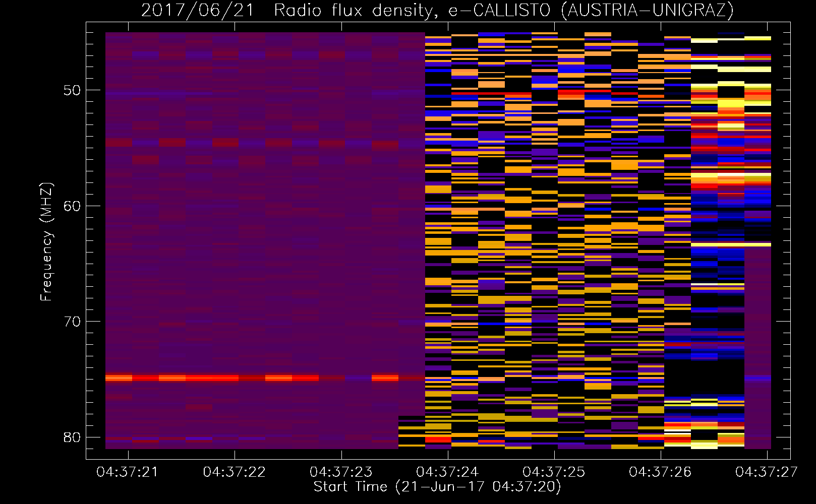Click the 04:37:26 time tick label

pyautogui.click(x=660, y=472)
